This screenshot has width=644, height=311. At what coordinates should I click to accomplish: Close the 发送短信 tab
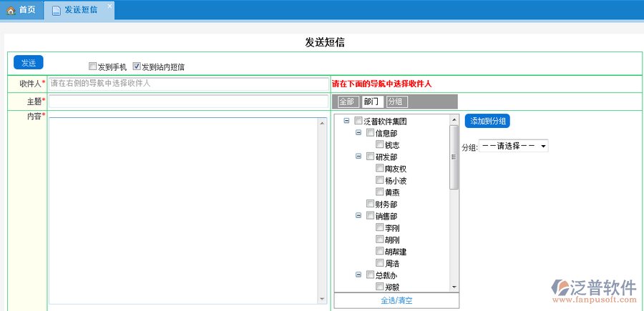point(109,6)
